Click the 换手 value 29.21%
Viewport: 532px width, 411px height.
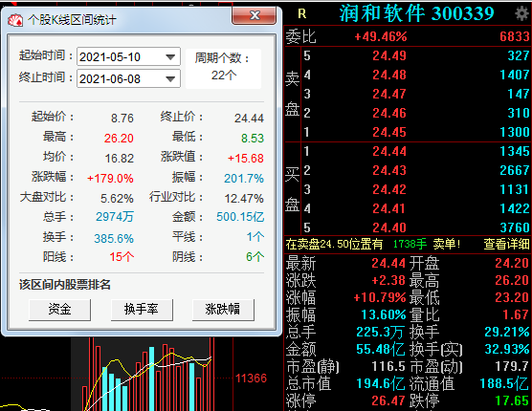click(507, 332)
